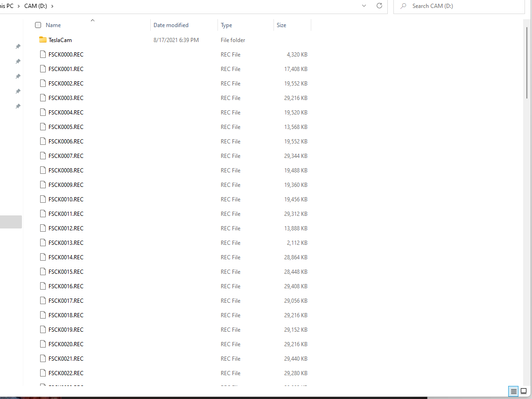Click the file icon for FSCK0004.REC
Image resolution: width=532 pixels, height=399 pixels.
[43, 113]
